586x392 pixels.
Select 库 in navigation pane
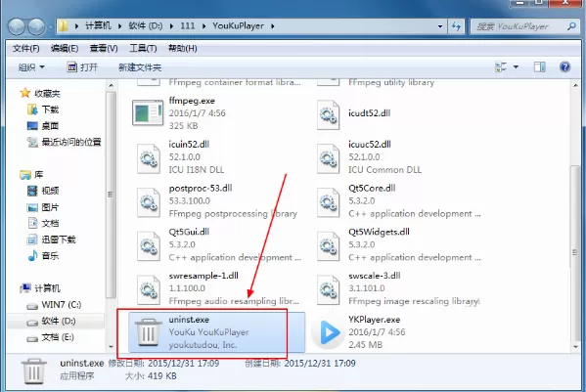(x=31, y=174)
